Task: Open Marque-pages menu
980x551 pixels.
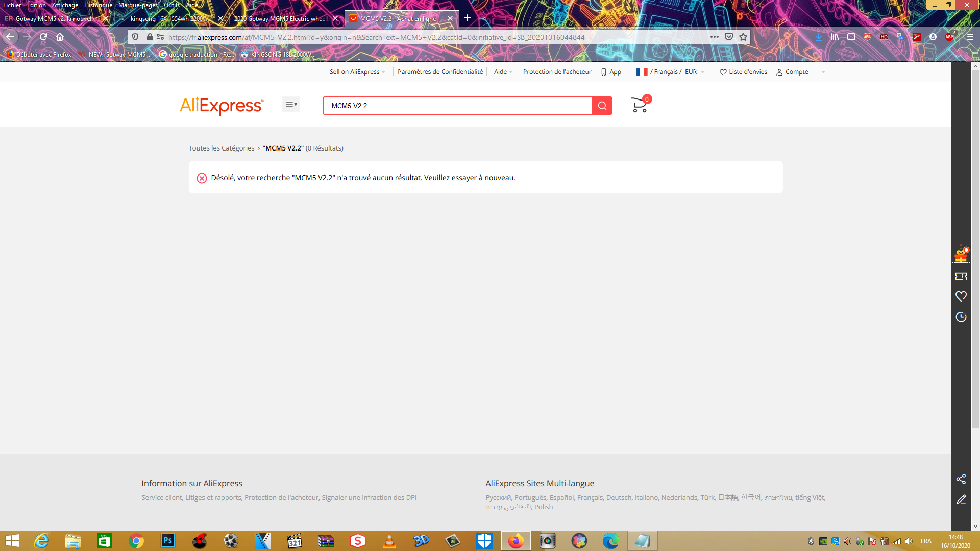Action: (x=138, y=5)
